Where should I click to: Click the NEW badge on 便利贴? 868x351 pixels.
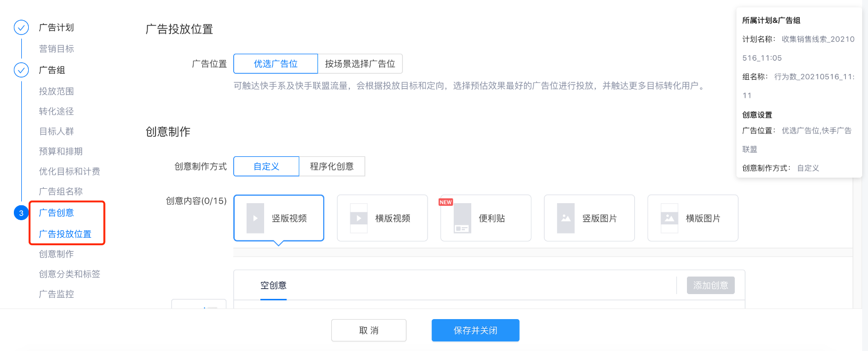pyautogui.click(x=446, y=202)
